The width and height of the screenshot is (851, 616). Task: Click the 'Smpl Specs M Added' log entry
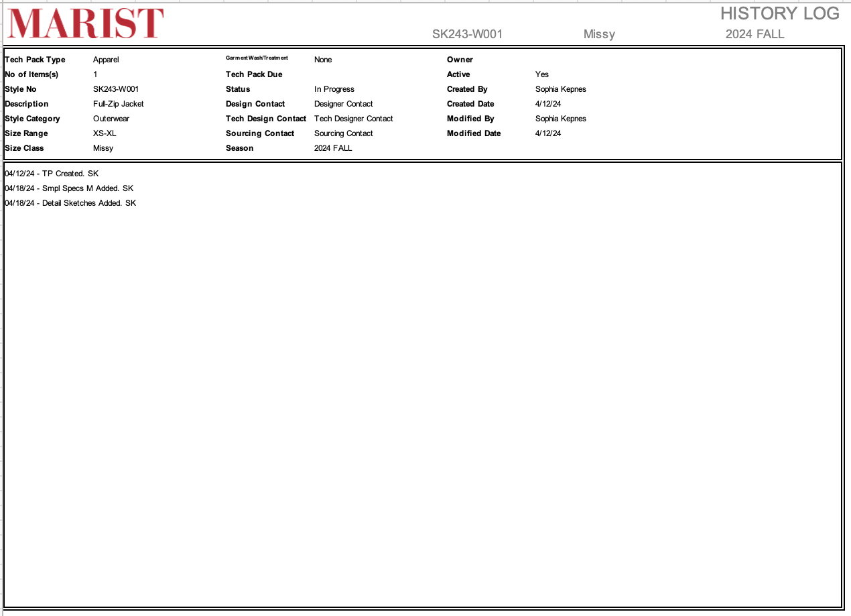[69, 188]
